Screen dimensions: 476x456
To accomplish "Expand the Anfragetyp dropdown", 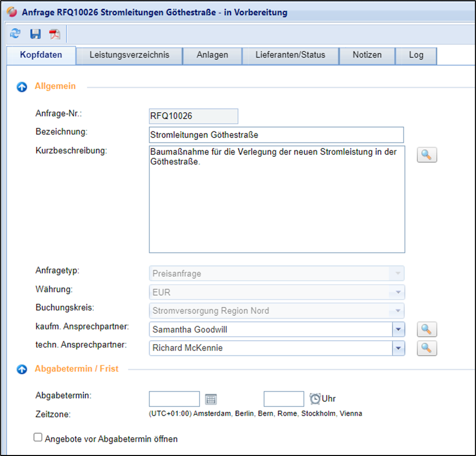I will (x=398, y=274).
